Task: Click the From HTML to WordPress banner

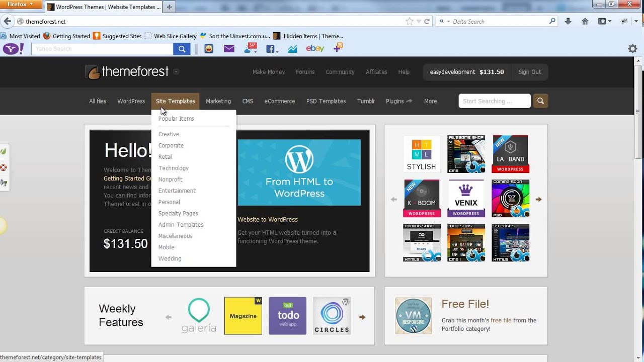Action: coord(299,172)
